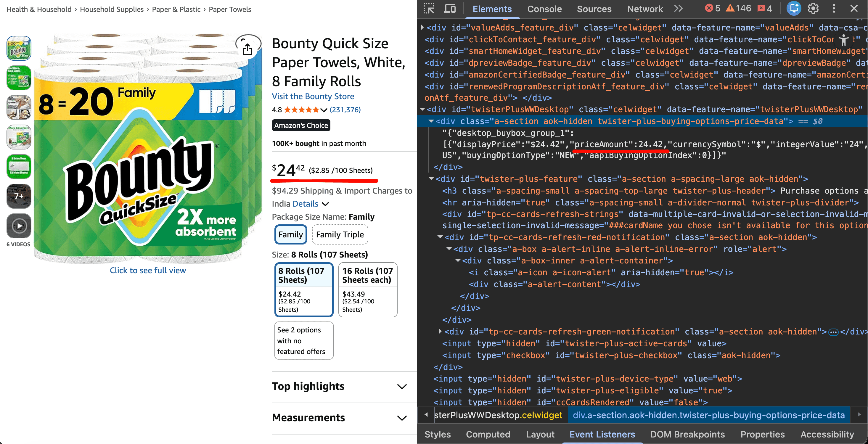Toggle device toolbar emulation icon
The width and height of the screenshot is (868, 444).
click(x=449, y=8)
